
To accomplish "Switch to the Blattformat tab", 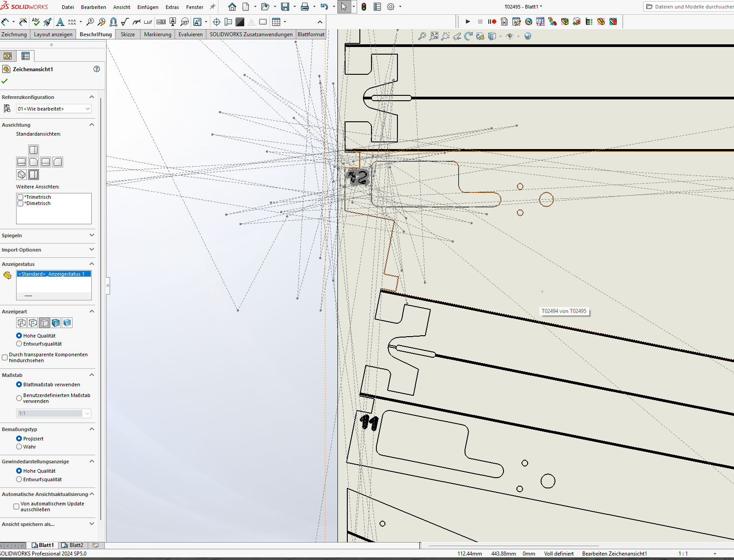I will click(311, 34).
